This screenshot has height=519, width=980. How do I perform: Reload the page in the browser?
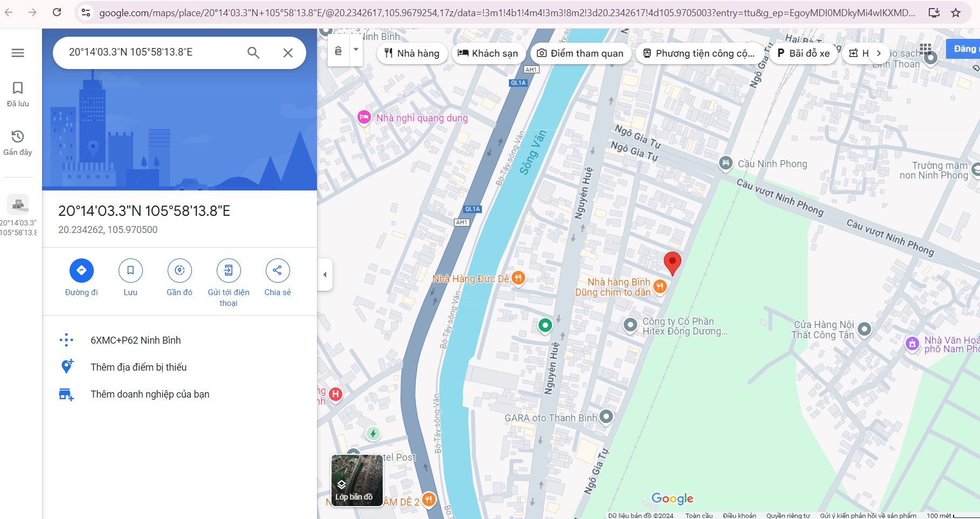(57, 12)
